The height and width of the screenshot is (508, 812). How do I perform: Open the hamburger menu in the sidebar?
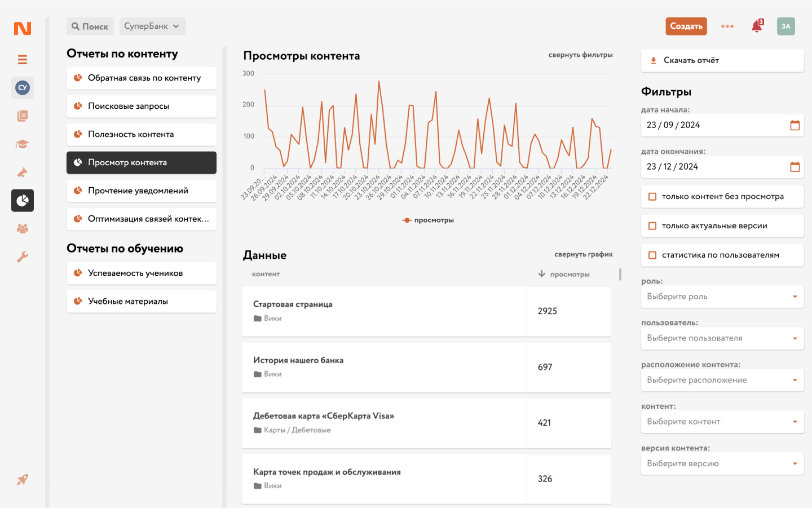click(23, 60)
